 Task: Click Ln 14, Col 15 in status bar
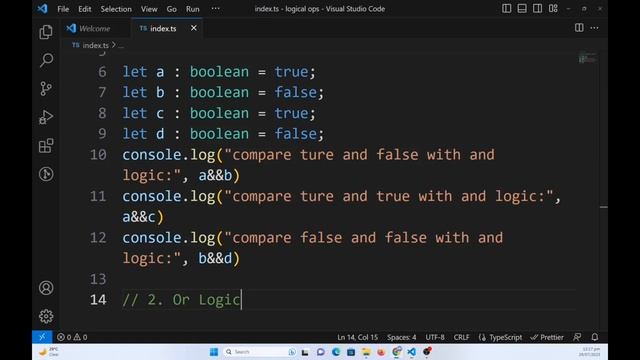click(x=358, y=337)
